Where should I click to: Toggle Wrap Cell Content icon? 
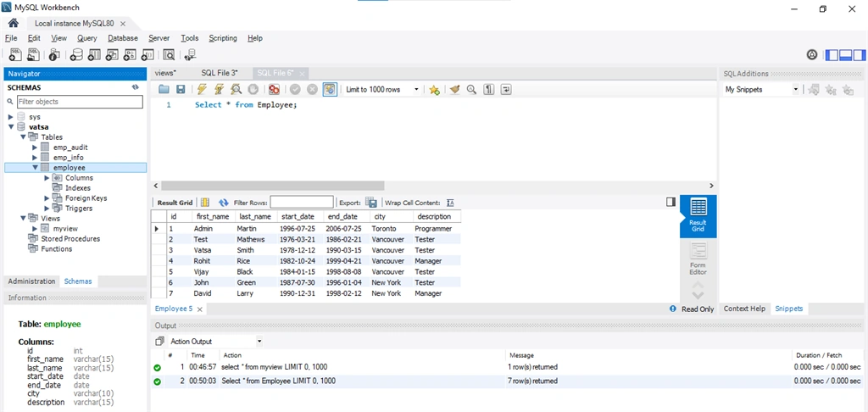[450, 203]
